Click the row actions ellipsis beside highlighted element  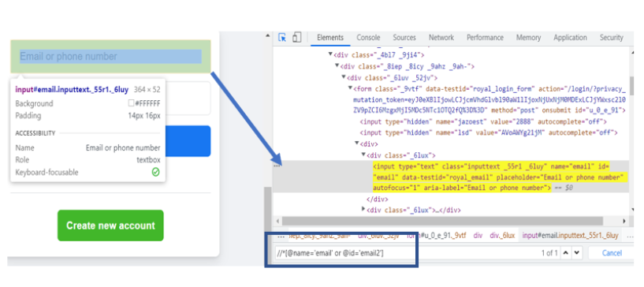click(x=277, y=166)
